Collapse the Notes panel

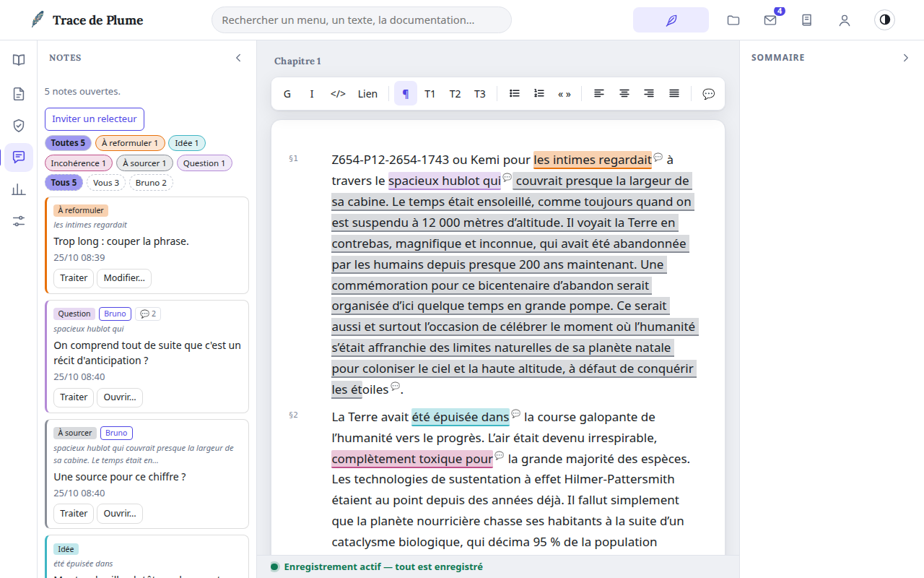click(x=238, y=58)
